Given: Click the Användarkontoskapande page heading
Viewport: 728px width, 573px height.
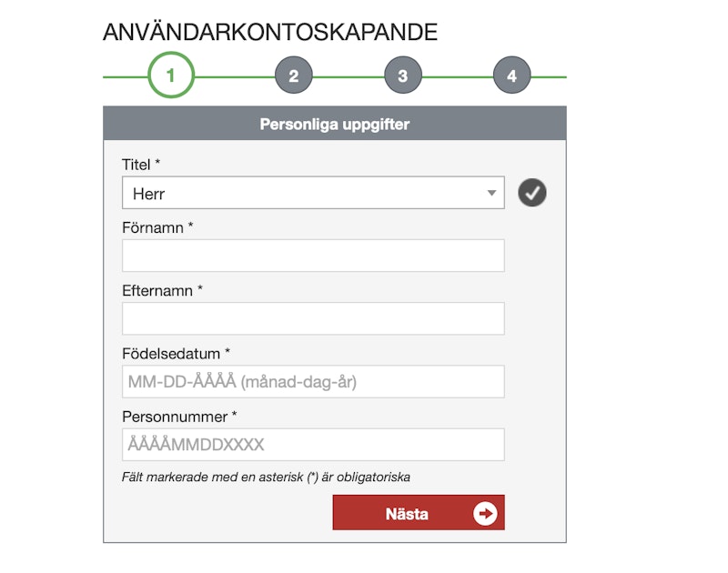Looking at the screenshot, I should tap(270, 33).
